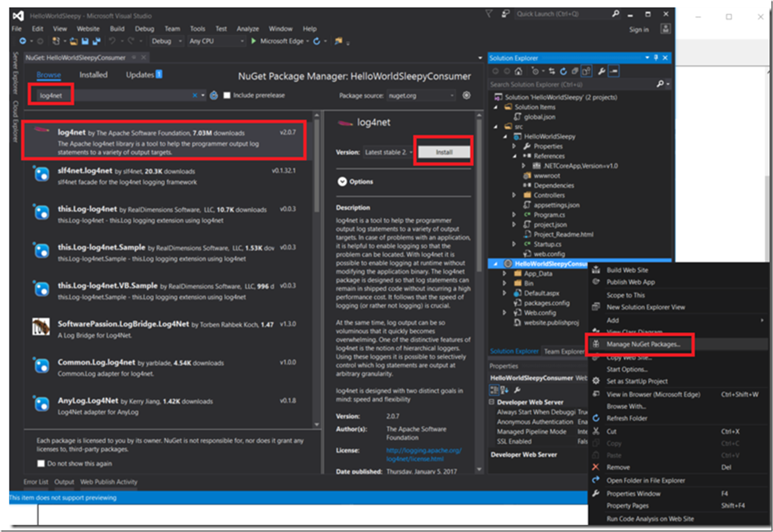Screen dimensions: 773x532
Task: Click the Categorized view icon in Properties panel
Action: pyautogui.click(x=494, y=390)
